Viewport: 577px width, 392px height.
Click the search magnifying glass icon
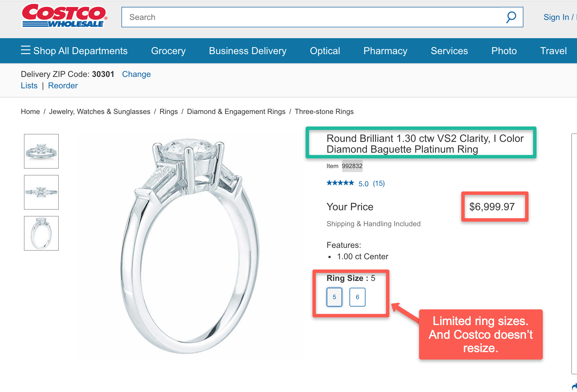pos(511,17)
